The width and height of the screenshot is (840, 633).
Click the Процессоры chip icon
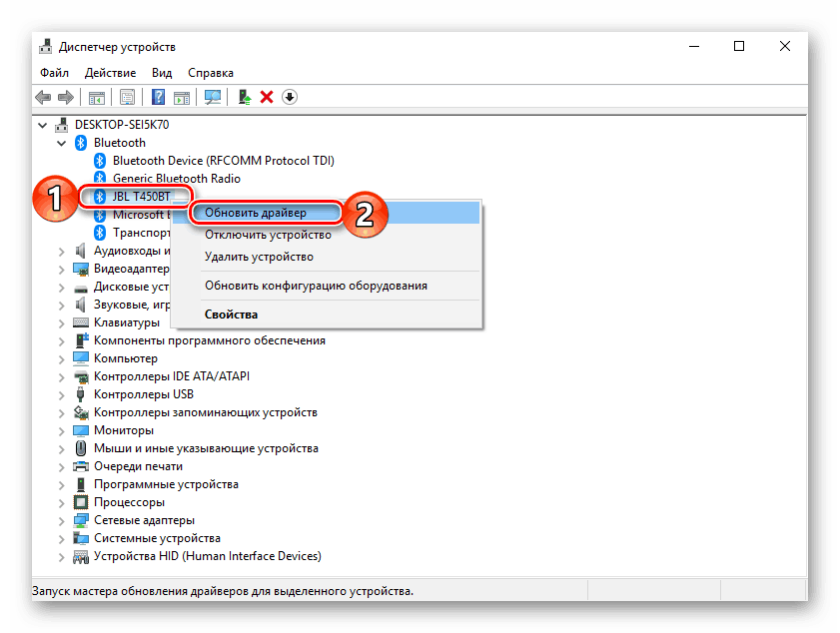pos(81,502)
